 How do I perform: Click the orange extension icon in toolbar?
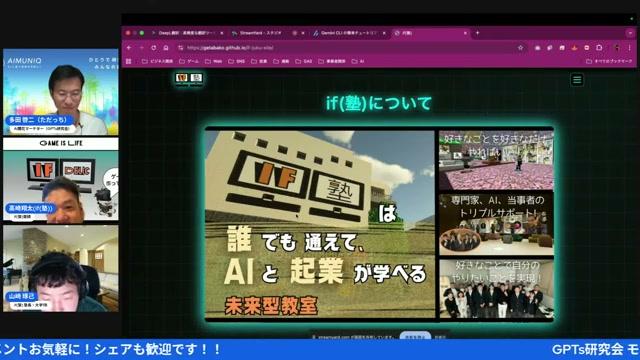click(574, 48)
